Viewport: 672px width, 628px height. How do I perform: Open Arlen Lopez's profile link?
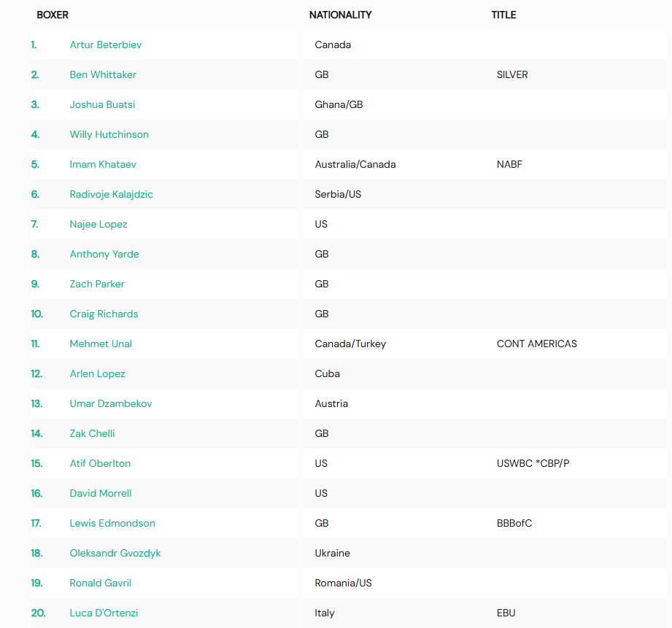point(97,374)
